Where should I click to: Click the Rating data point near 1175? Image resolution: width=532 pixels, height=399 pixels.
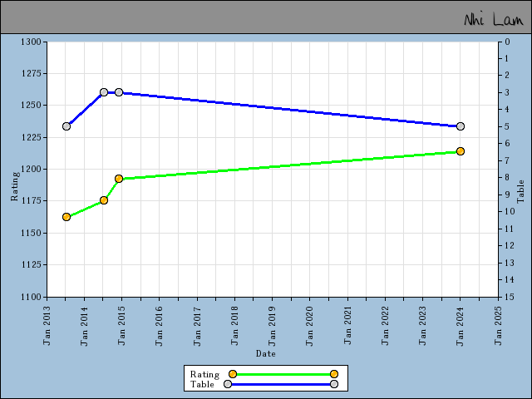104,200
